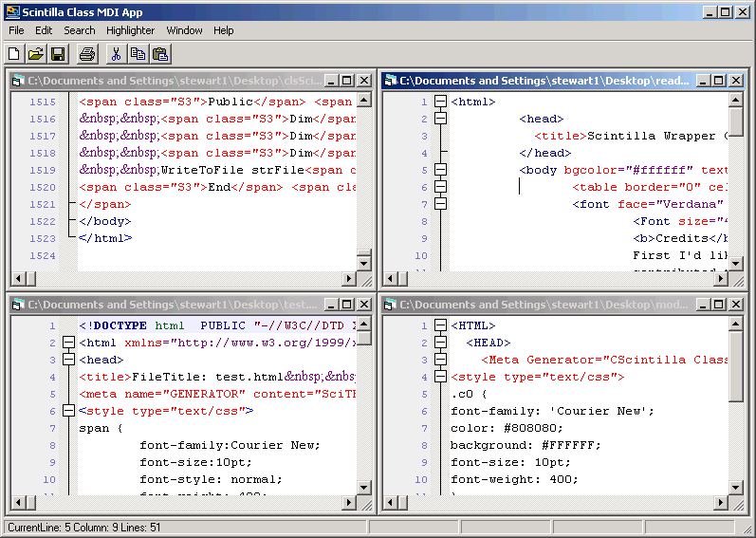
Task: Click the Cut scissors icon
Action: (116, 54)
